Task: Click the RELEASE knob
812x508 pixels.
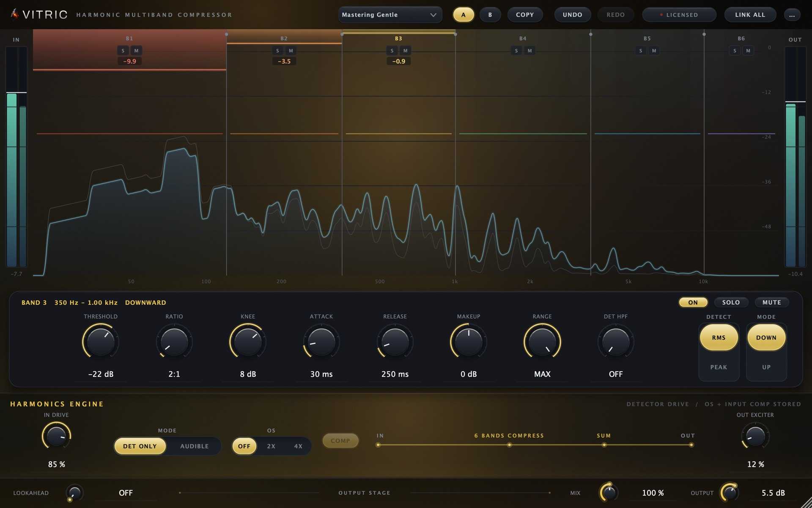Action: [395, 342]
